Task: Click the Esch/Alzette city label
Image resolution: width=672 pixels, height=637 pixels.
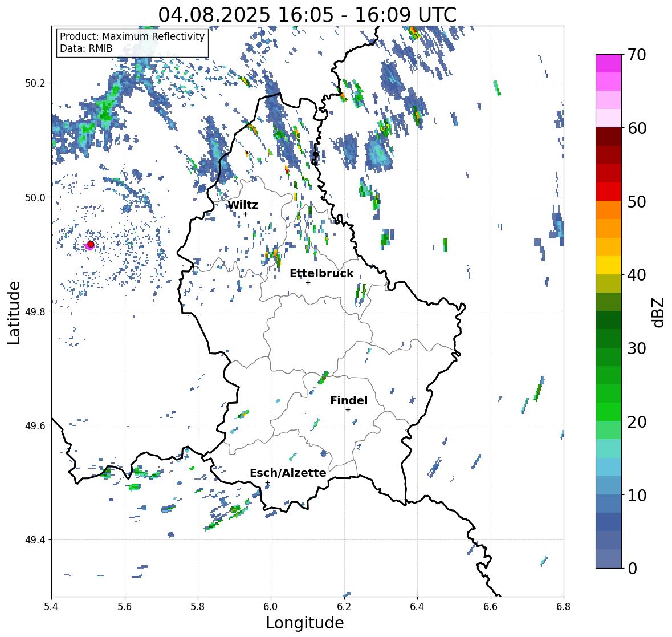Action: pos(288,473)
